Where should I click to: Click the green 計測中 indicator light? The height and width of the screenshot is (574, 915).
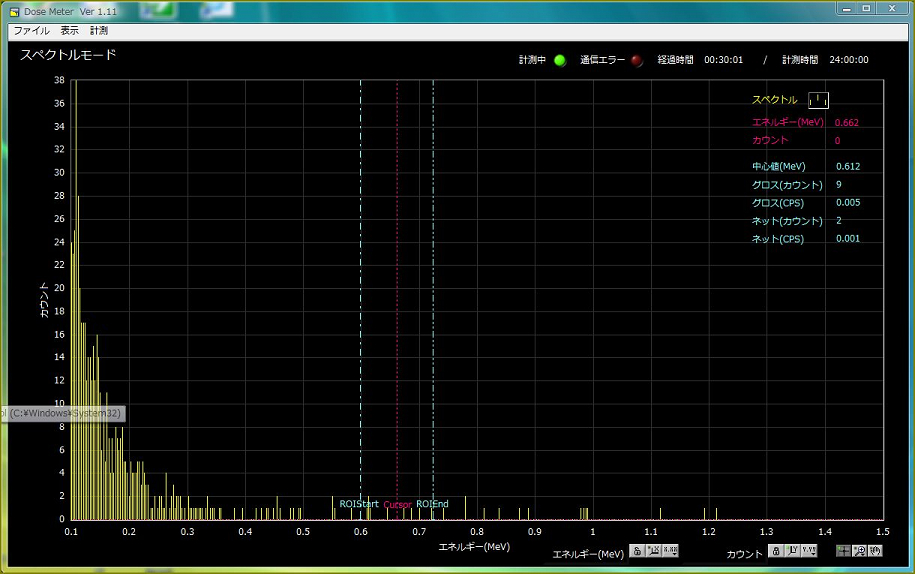click(560, 60)
